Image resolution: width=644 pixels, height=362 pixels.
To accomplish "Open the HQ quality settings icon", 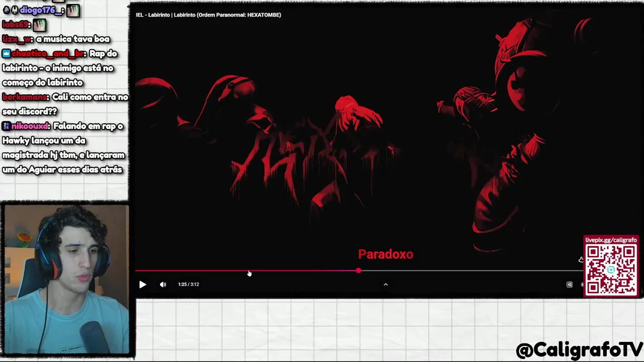I will pyautogui.click(x=570, y=285).
